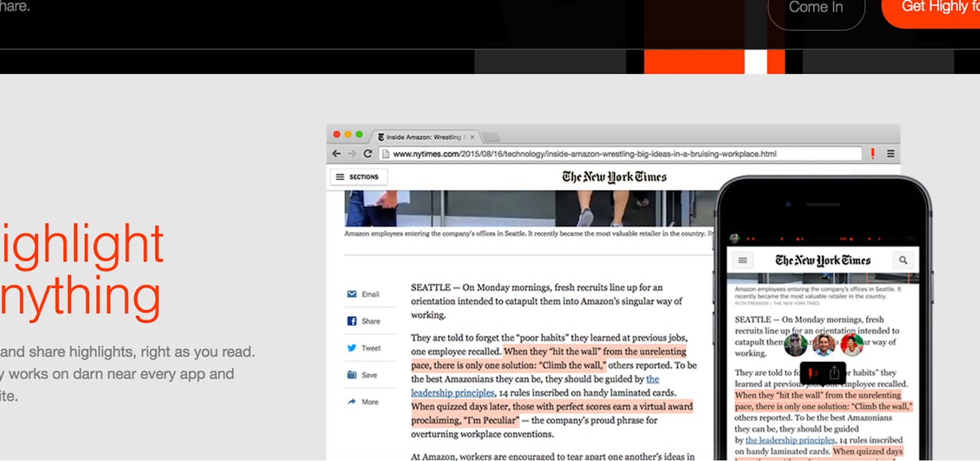Image resolution: width=980 pixels, height=461 pixels.
Task: Open the phone's hamburger menu icon
Action: [x=743, y=260]
